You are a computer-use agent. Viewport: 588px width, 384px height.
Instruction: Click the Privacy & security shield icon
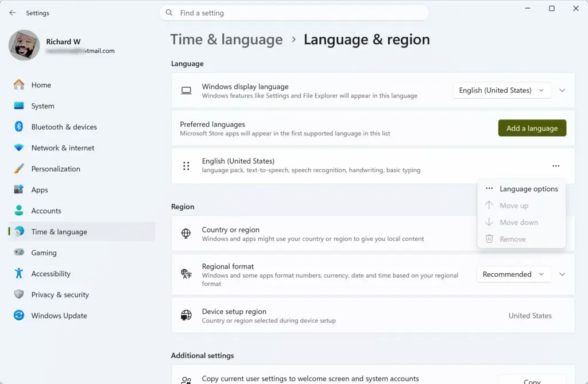point(19,294)
